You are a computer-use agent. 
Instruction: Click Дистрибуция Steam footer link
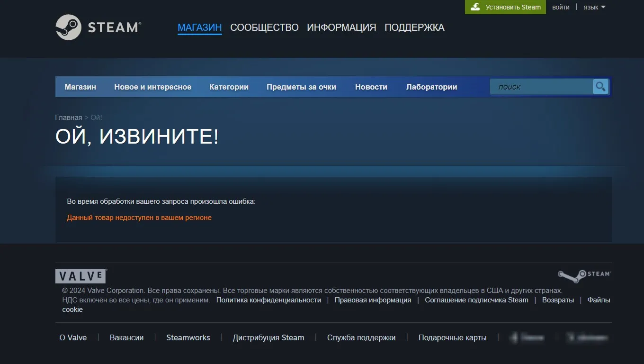coord(268,337)
